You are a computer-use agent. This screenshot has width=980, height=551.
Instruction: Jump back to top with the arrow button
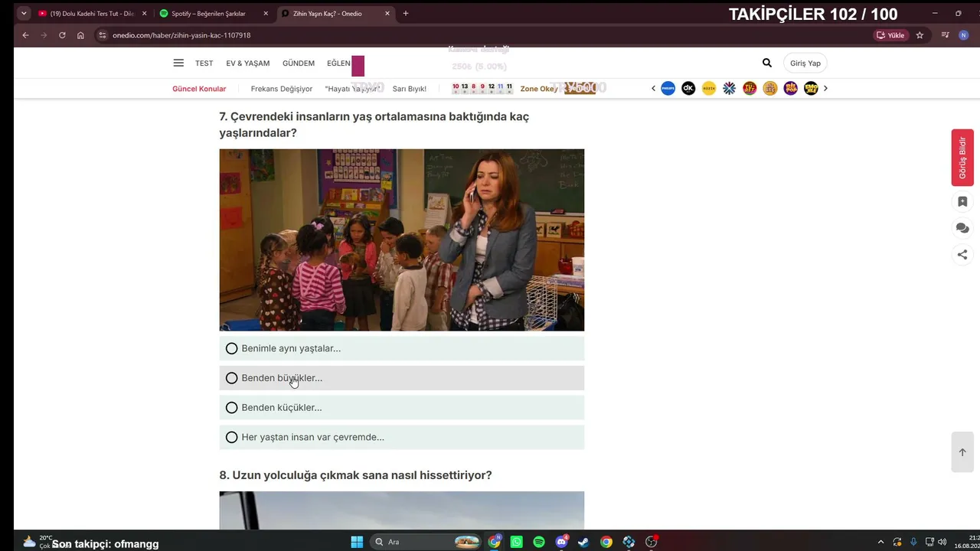coord(962,452)
